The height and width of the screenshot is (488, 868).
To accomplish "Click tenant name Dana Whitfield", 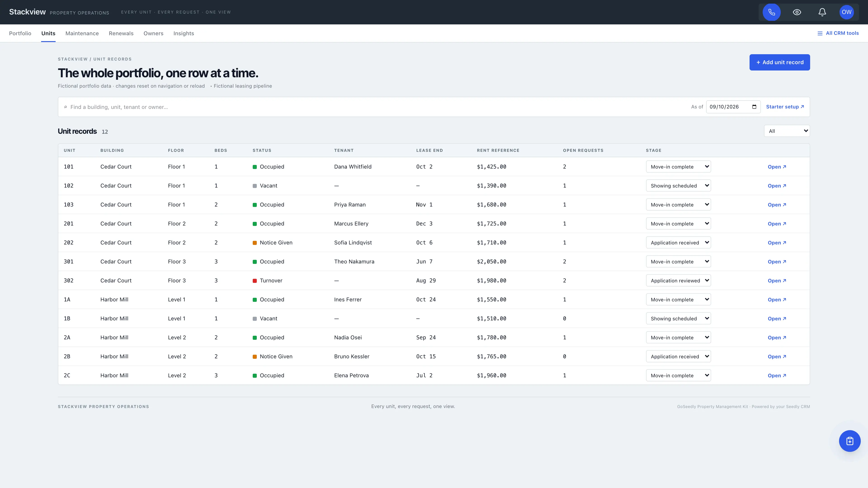I will (x=353, y=167).
